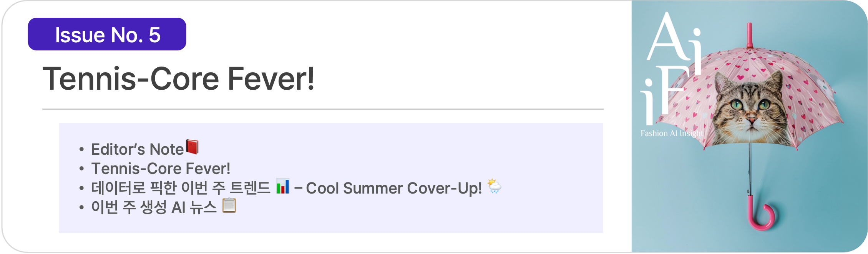868x254 pixels.
Task: Click the 데이터로 픽한 이번 주 트렌드 text
Action: coord(181,188)
